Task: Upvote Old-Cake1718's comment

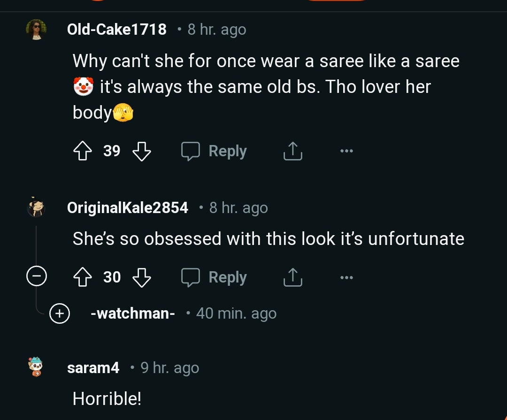Action: (83, 151)
